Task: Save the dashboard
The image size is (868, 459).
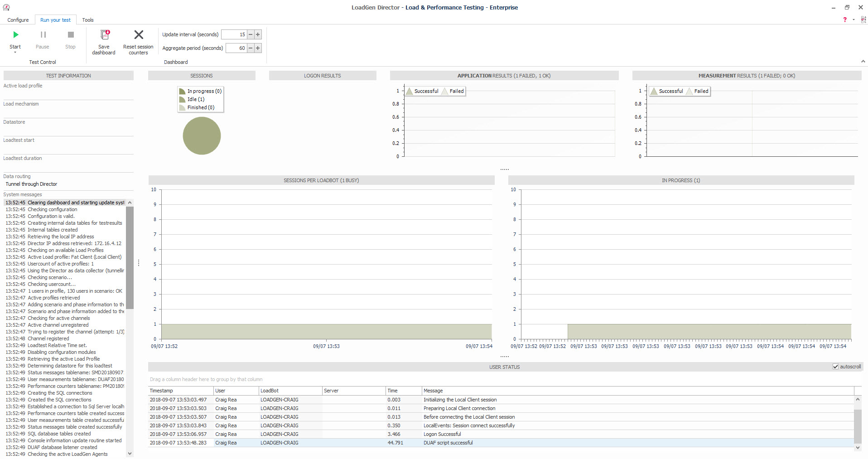Action: tap(104, 42)
